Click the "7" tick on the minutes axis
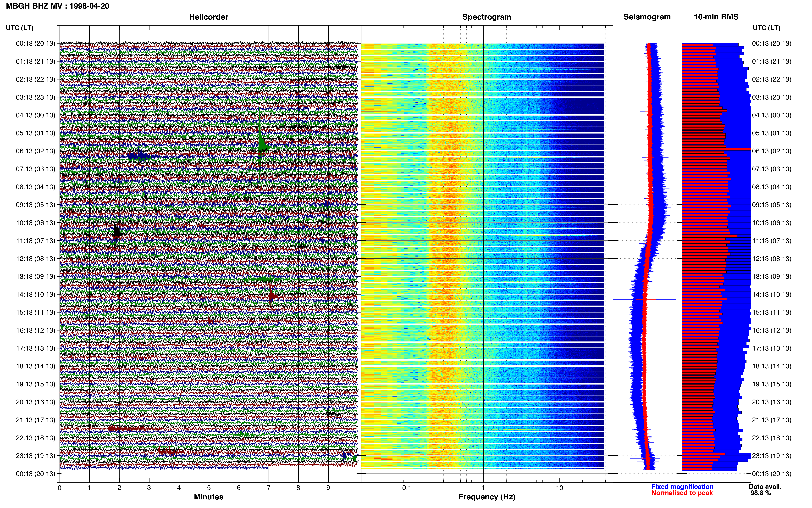 [x=269, y=487]
